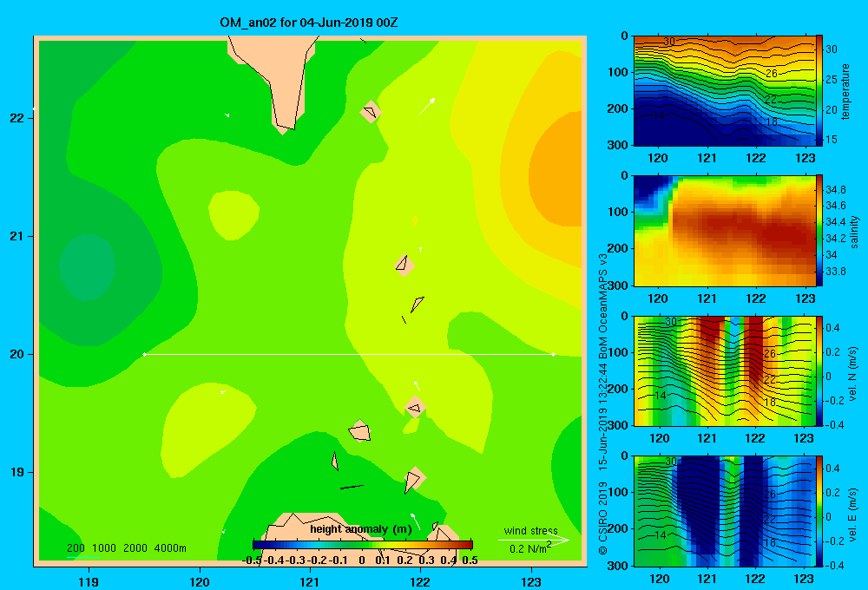Screen dimensions: 868x590
Task: Click the CSIRO 2019 BoM OceanMAPS v3 credit text
Action: (603, 404)
